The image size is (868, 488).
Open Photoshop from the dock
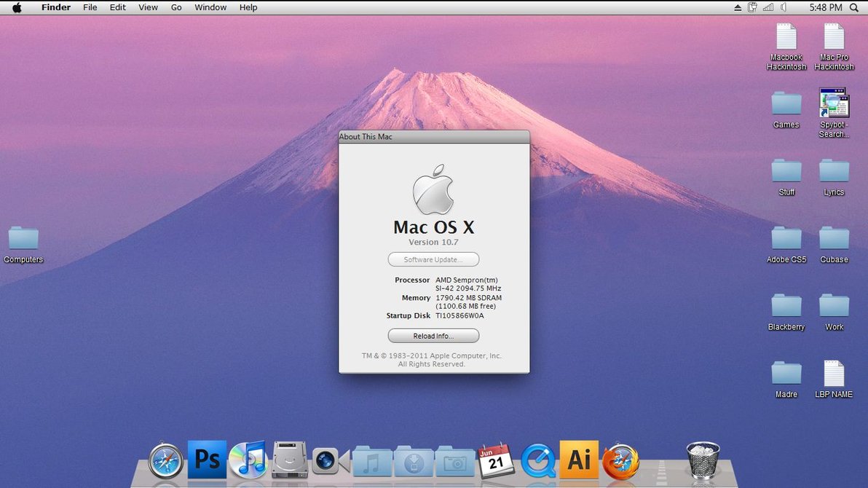[207, 460]
